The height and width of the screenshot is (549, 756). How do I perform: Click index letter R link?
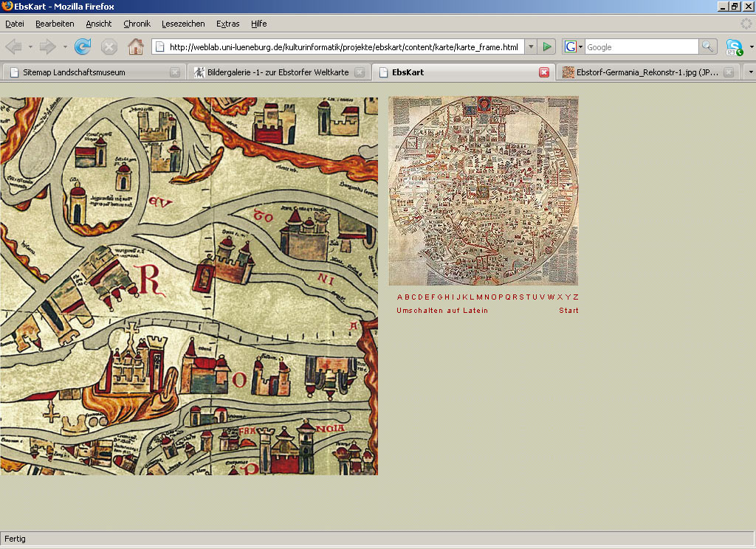(x=515, y=297)
